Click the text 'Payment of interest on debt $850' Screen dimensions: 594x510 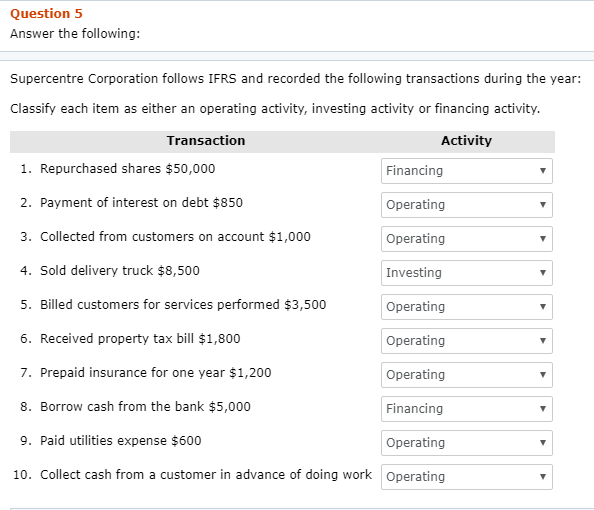tap(141, 203)
